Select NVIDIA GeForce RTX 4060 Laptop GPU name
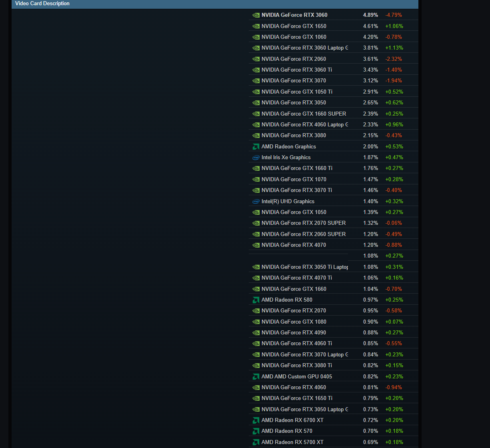The height and width of the screenshot is (448, 490). pyautogui.click(x=304, y=125)
